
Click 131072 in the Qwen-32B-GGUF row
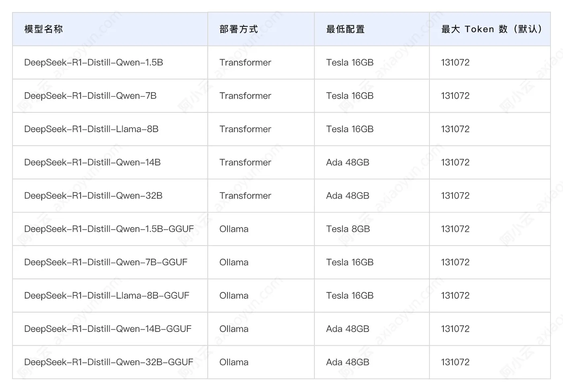coord(455,362)
